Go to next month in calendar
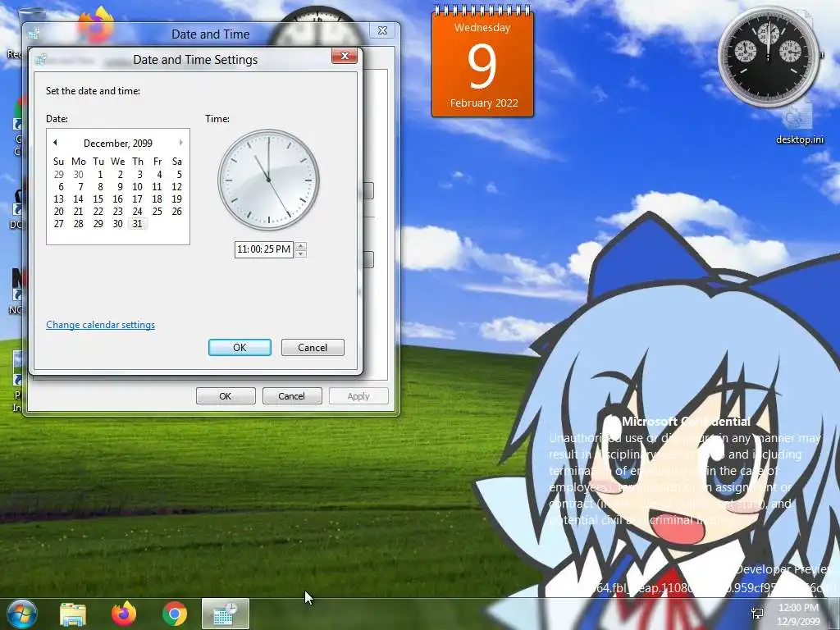 click(181, 143)
